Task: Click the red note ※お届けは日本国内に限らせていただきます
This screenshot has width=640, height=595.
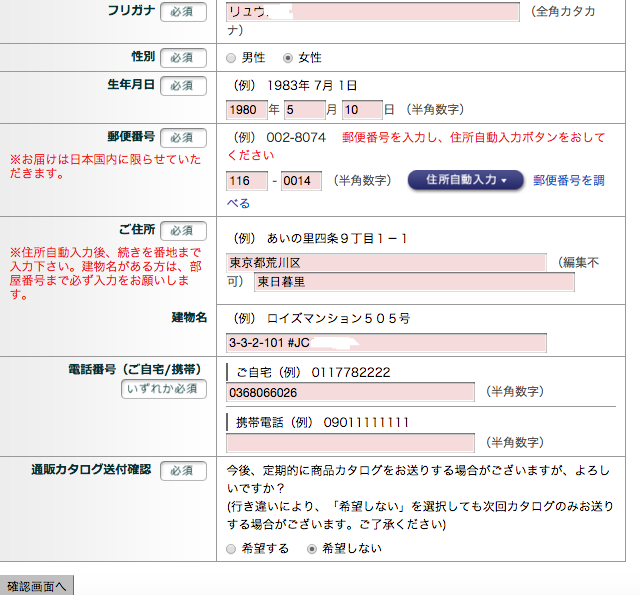Action: [x=105, y=166]
